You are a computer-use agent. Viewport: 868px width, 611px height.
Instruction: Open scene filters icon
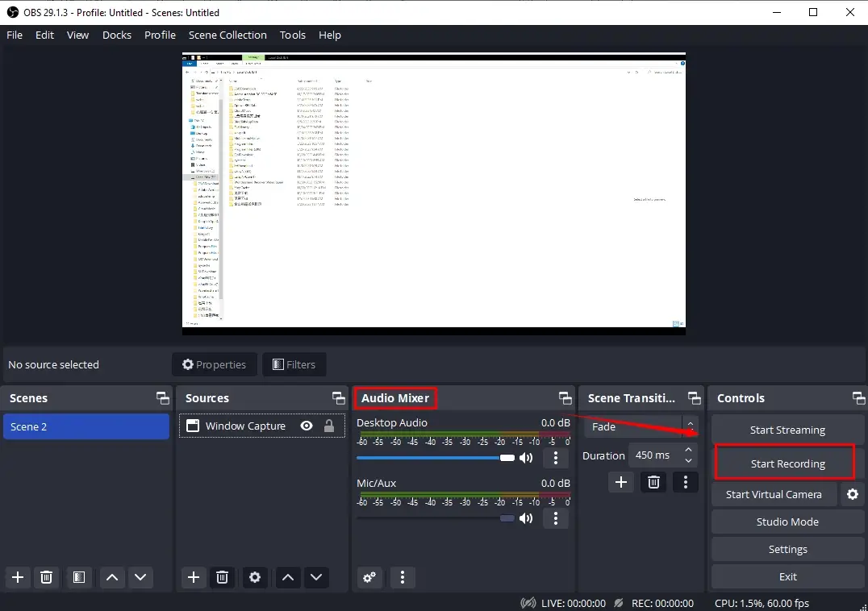click(x=78, y=577)
